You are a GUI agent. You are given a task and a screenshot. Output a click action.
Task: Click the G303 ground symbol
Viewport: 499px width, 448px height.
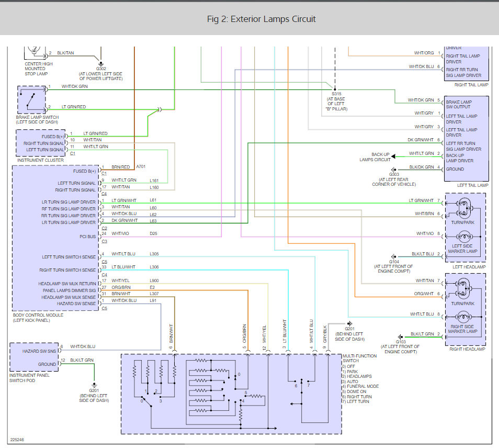(394, 170)
